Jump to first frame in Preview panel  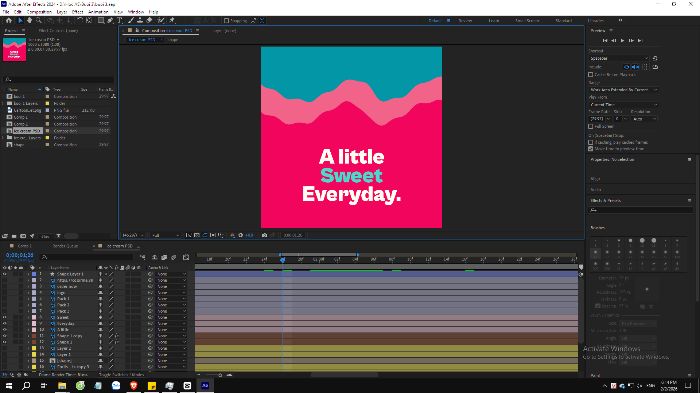pos(605,41)
